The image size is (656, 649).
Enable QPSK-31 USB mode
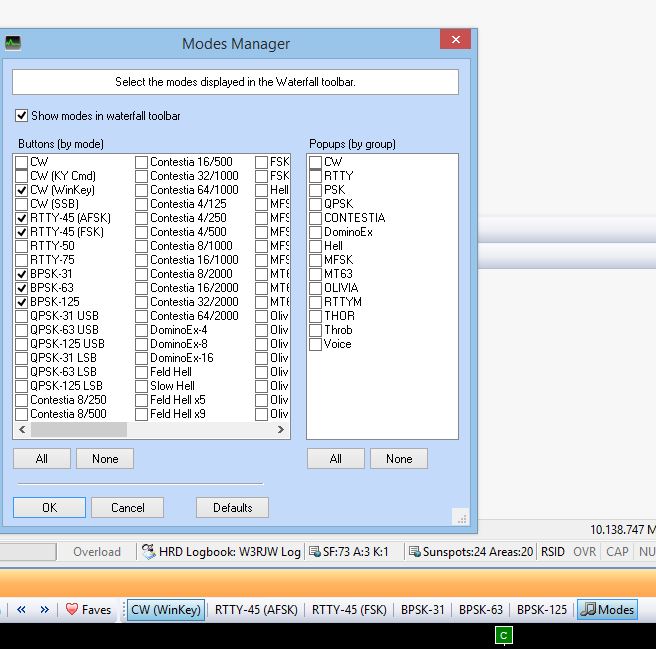21,316
